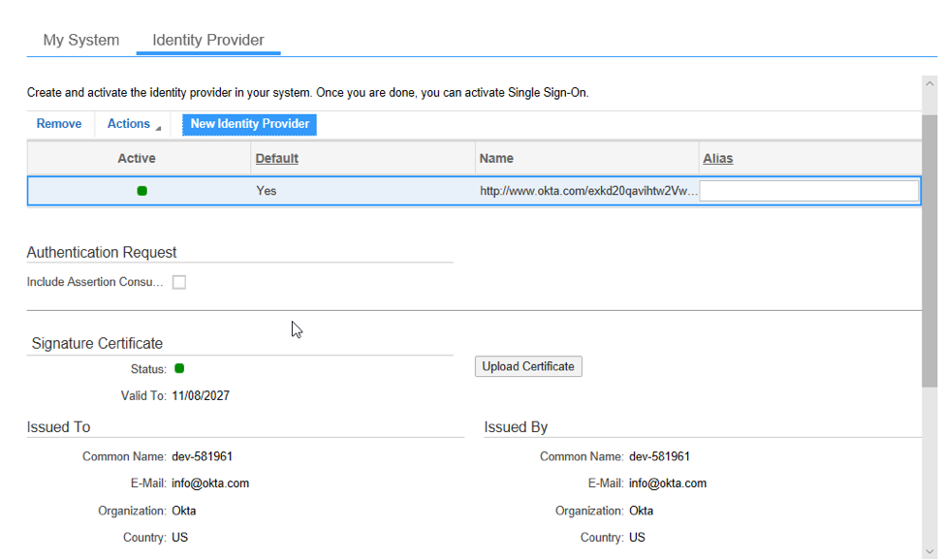Viewport: 945px width, 560px height.
Task: Sort by the Default column header
Action: click(x=276, y=158)
